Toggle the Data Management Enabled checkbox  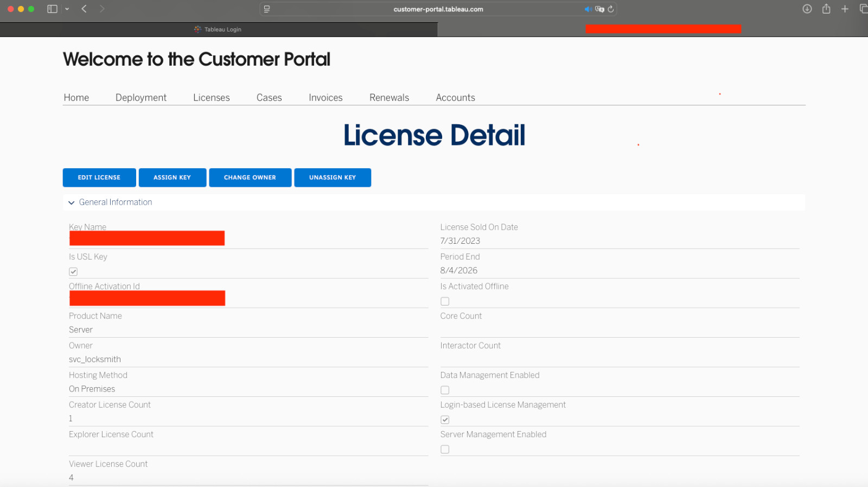(x=445, y=390)
